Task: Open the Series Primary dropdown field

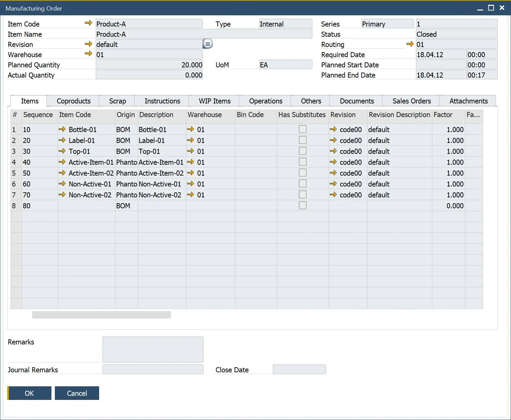Action: click(x=387, y=24)
